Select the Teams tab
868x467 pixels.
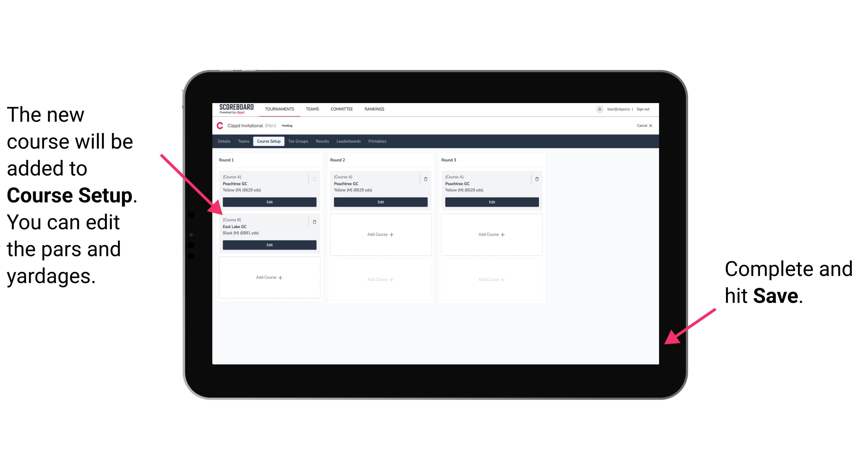tap(242, 141)
